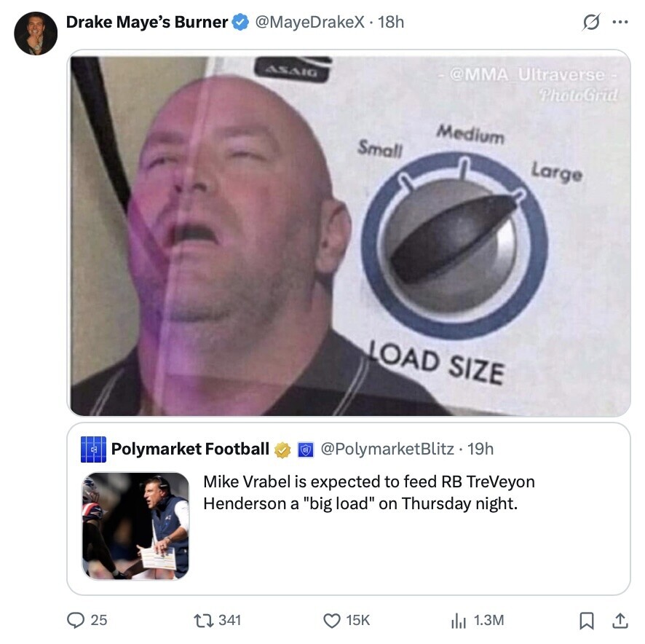
Task: Click the share upload icon
Action: pos(620,620)
